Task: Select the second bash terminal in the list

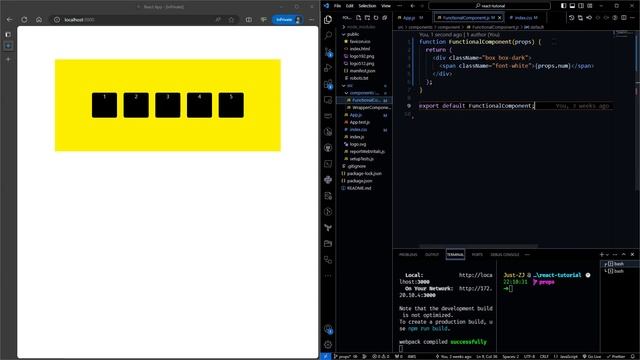Action: point(618,271)
